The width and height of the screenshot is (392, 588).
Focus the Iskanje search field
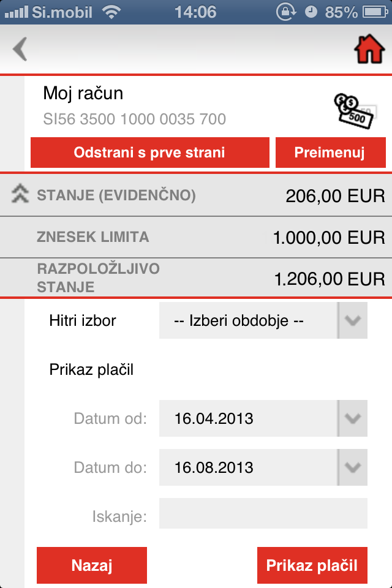coord(263,513)
